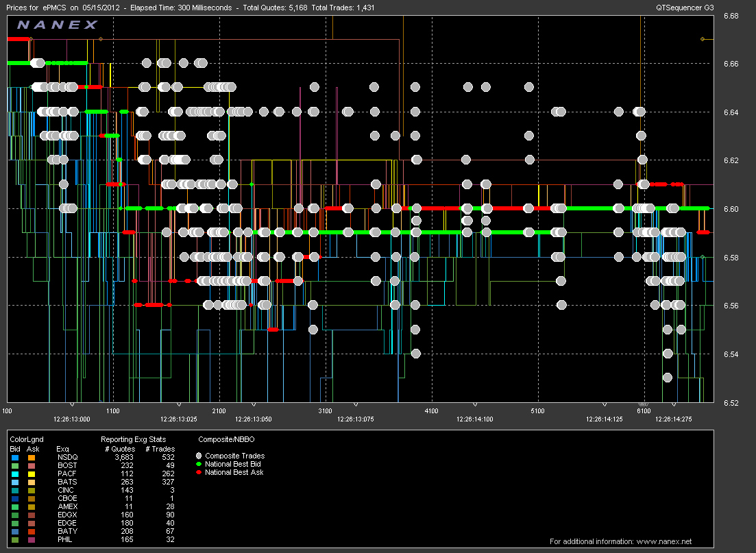Click the CBOE bid color swatch
This screenshot has width=756, height=553.
15,498
